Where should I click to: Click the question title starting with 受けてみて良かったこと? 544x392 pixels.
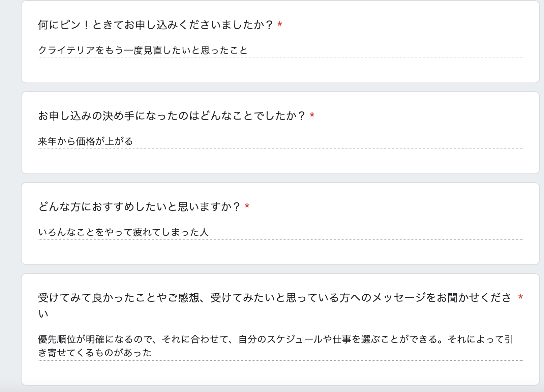pos(274,298)
